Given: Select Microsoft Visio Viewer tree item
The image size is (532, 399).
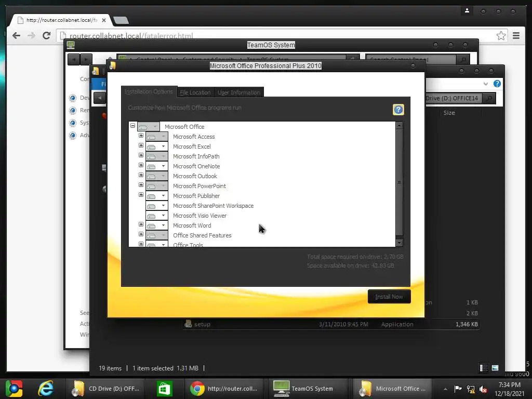Looking at the screenshot, I should (x=199, y=216).
